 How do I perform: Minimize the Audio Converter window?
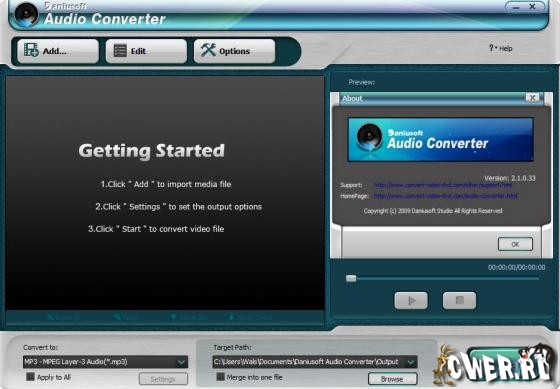point(516,7)
